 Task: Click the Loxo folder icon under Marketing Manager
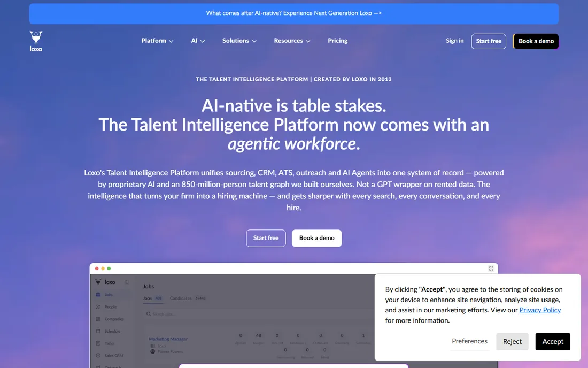click(x=153, y=346)
